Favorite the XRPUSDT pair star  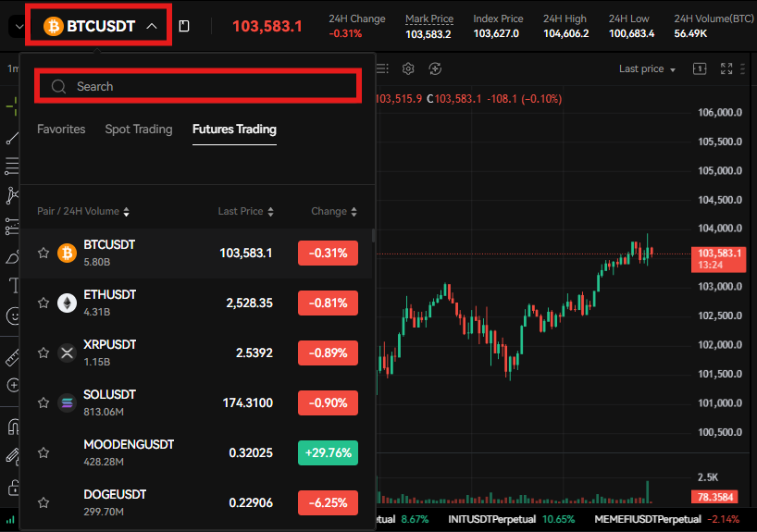(43, 353)
